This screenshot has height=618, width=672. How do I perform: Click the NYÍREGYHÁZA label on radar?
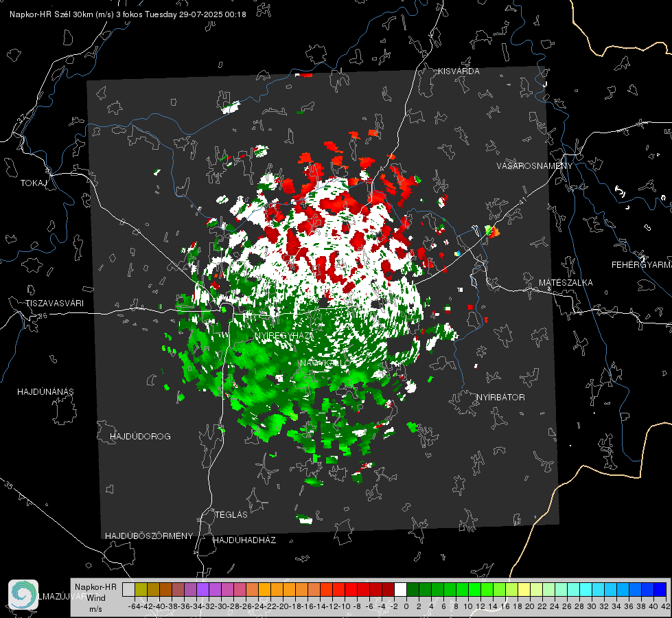point(284,336)
